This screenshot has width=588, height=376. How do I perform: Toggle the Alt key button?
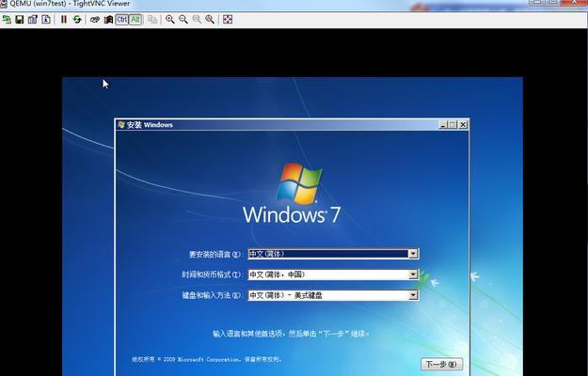tap(135, 20)
